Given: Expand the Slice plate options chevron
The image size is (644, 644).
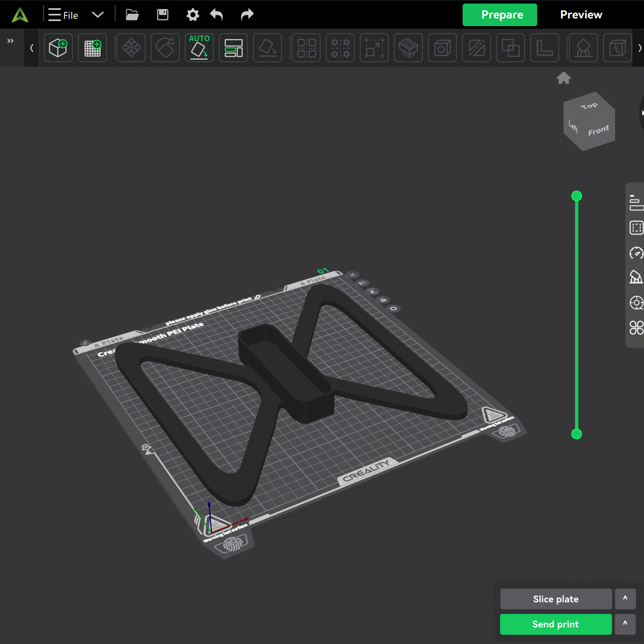Looking at the screenshot, I should tap(626, 599).
